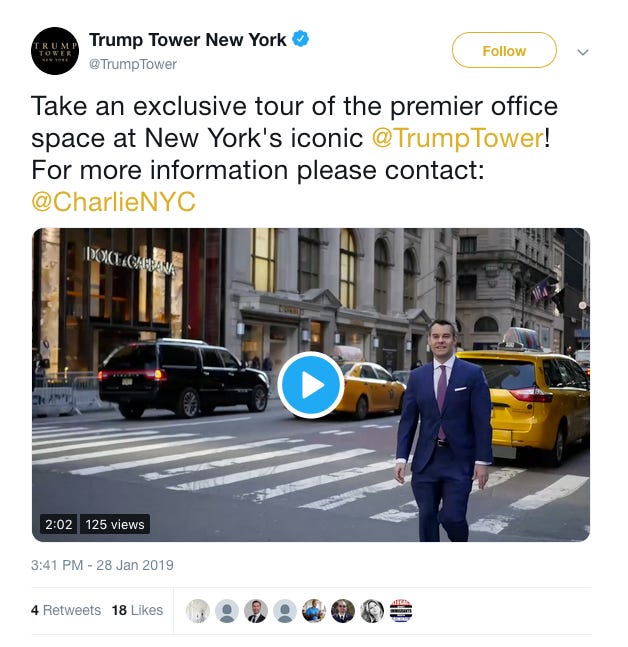The width and height of the screenshot is (628, 647).
Task: Play the embedded video
Action: pyautogui.click(x=311, y=385)
